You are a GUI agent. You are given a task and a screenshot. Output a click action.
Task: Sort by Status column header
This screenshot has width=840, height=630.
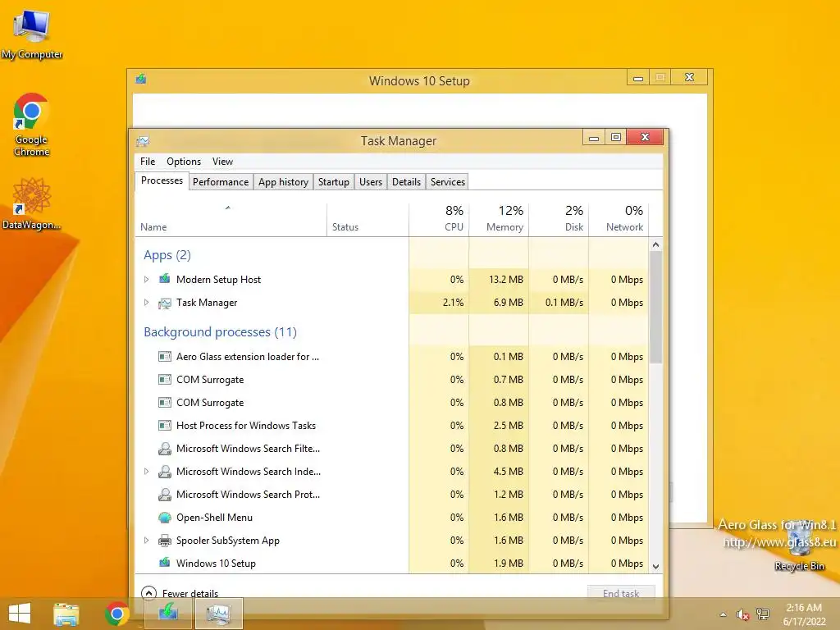pyautogui.click(x=368, y=220)
